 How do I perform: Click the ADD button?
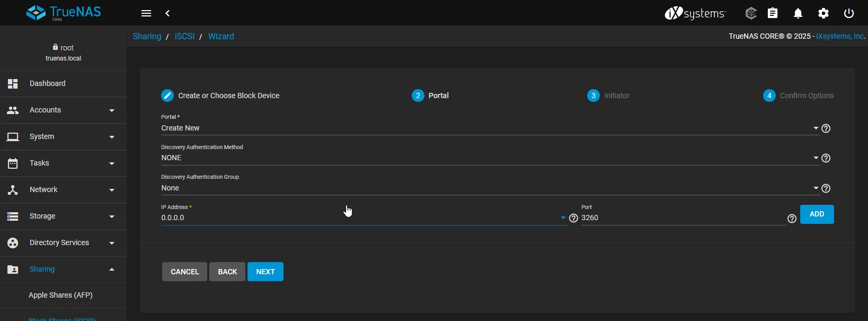coord(817,214)
